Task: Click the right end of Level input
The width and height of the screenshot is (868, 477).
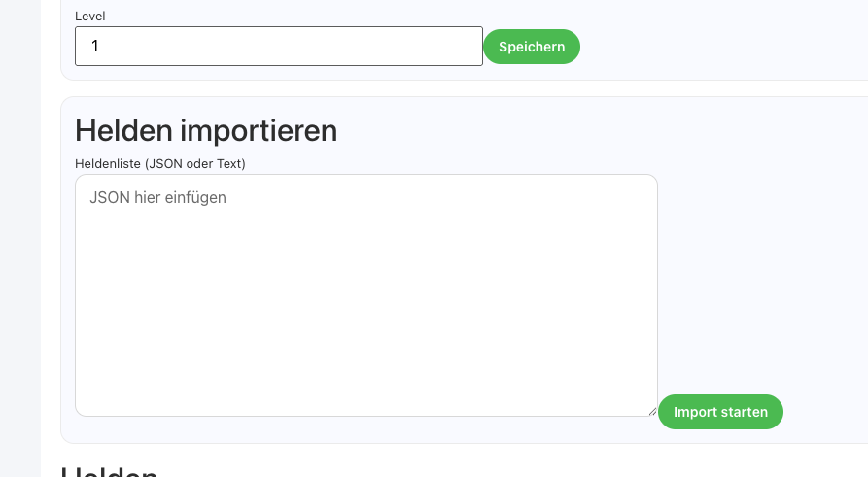Action: [467, 47]
